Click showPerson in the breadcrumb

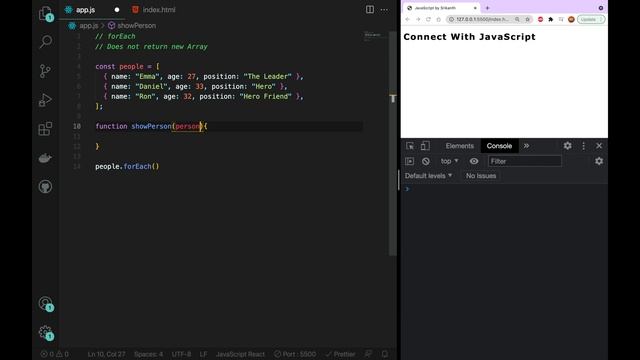point(136,25)
